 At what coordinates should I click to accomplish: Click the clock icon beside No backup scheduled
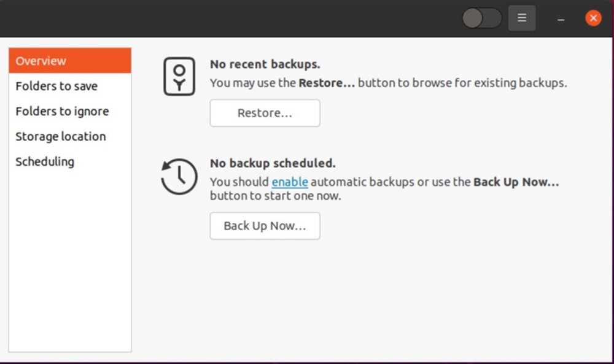(x=179, y=177)
